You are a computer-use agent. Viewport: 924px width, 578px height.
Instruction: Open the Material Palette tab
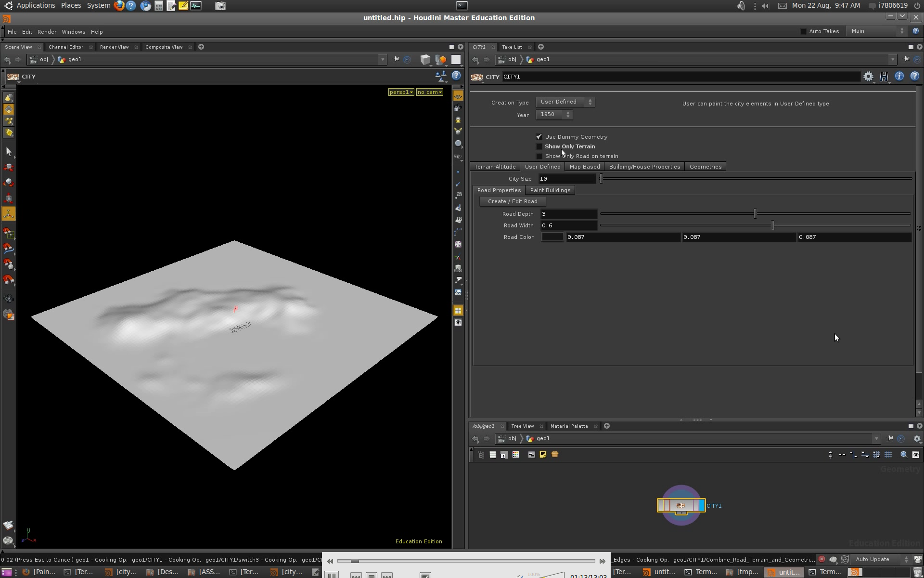569,426
